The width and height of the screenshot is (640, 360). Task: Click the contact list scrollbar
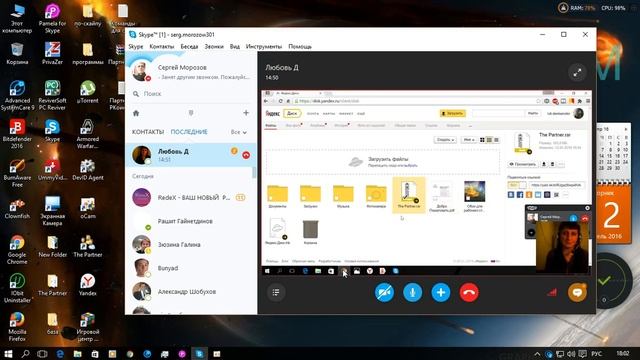254,173
